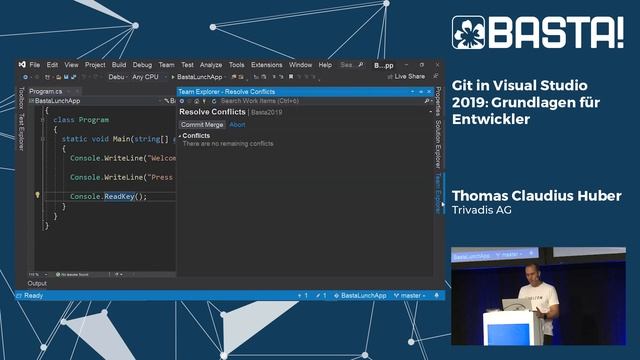
Task: Open the Project menu
Action: tap(95, 65)
